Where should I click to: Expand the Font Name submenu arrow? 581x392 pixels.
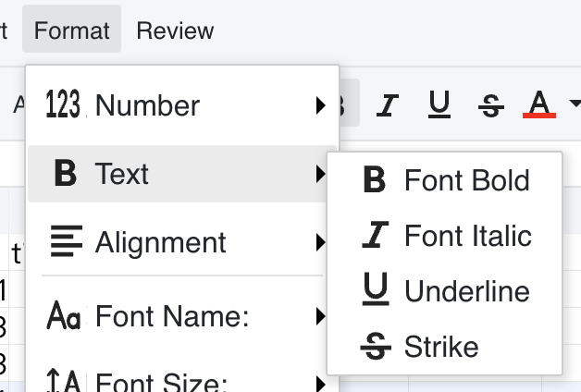[320, 317]
